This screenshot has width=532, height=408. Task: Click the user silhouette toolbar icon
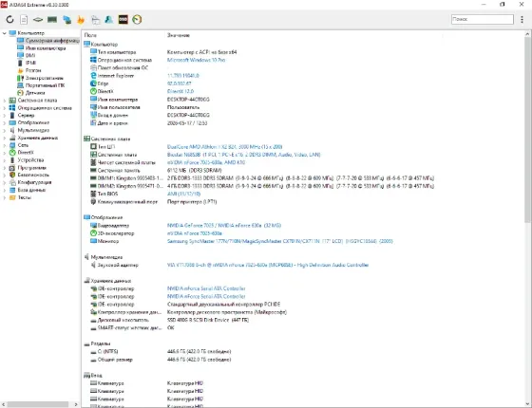(x=109, y=20)
